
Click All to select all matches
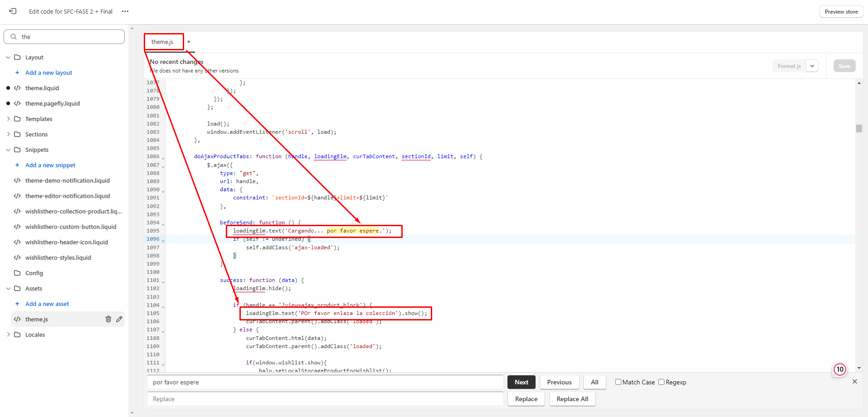pos(595,382)
